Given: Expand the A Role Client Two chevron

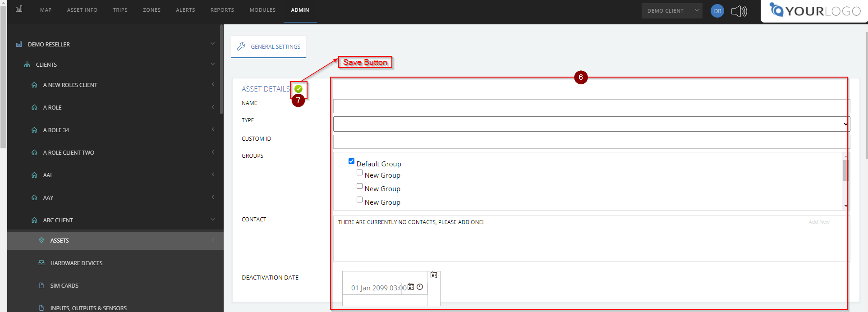Looking at the screenshot, I should point(213,152).
